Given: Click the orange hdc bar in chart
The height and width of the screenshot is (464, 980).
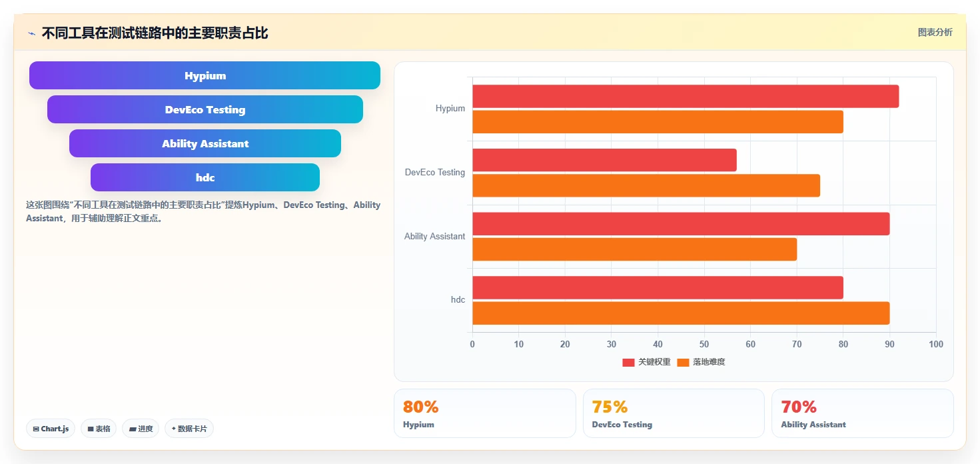Looking at the screenshot, I should [681, 313].
